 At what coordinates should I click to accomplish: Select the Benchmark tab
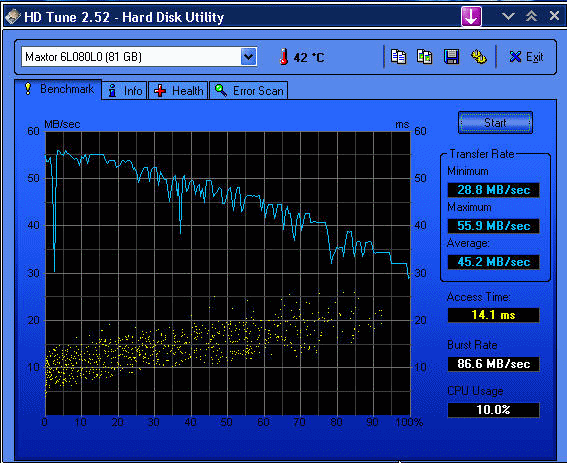tap(58, 89)
